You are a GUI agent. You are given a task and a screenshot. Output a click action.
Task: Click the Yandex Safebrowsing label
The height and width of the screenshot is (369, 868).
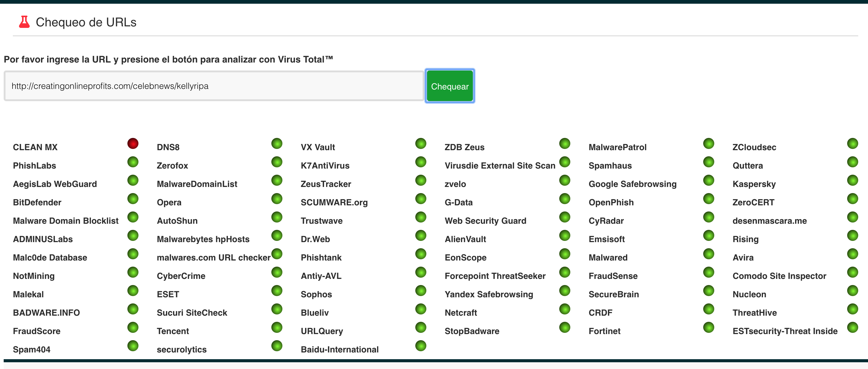tap(489, 294)
